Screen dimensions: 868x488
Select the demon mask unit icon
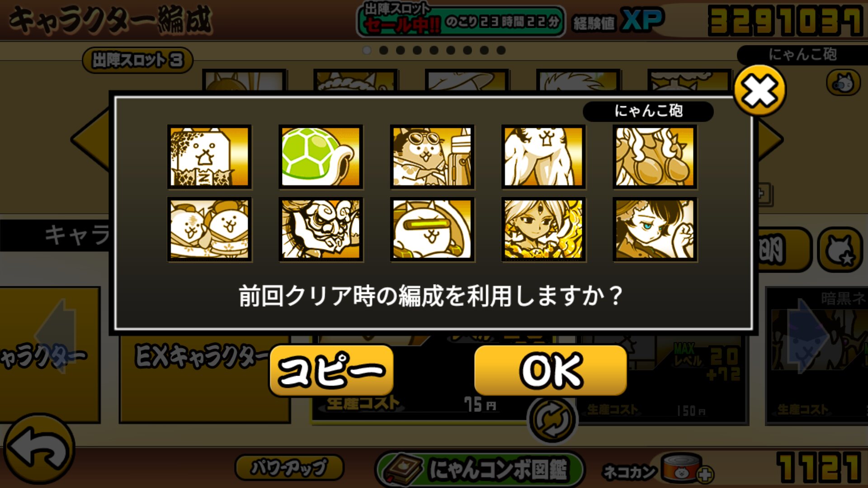pyautogui.click(x=321, y=230)
